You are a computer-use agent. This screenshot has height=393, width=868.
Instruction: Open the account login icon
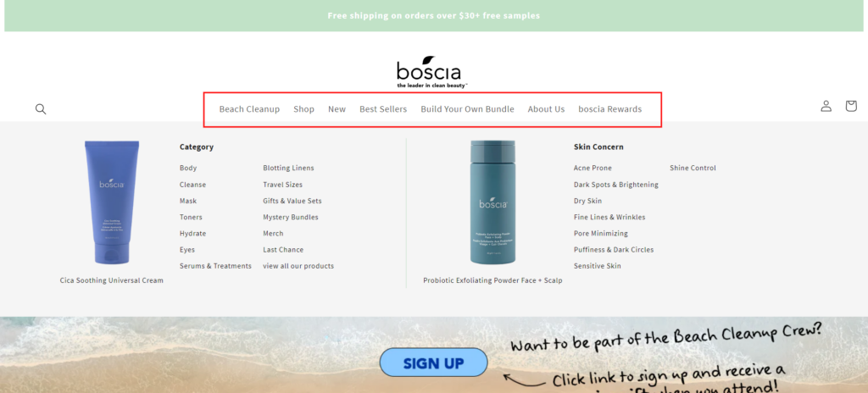tap(826, 106)
